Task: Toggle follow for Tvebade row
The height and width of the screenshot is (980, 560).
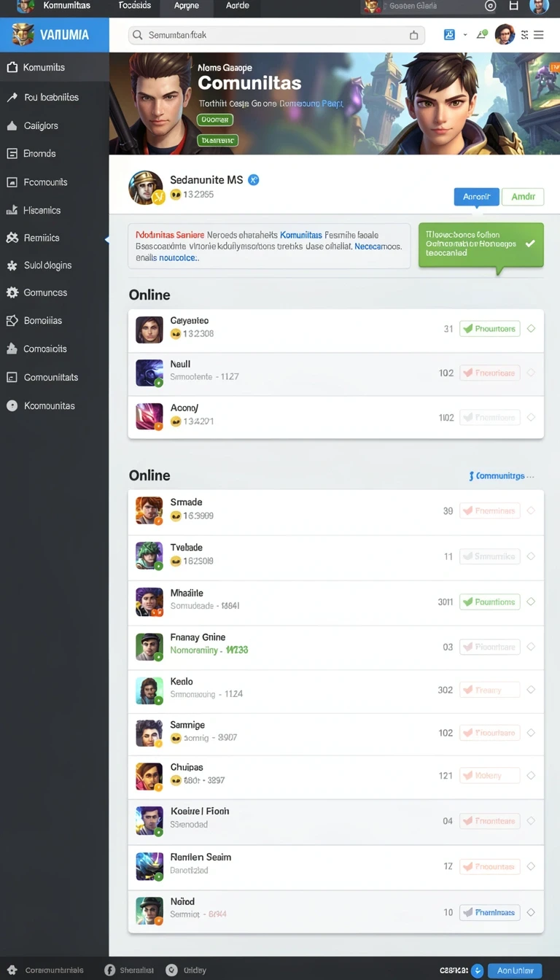Action: (x=490, y=556)
